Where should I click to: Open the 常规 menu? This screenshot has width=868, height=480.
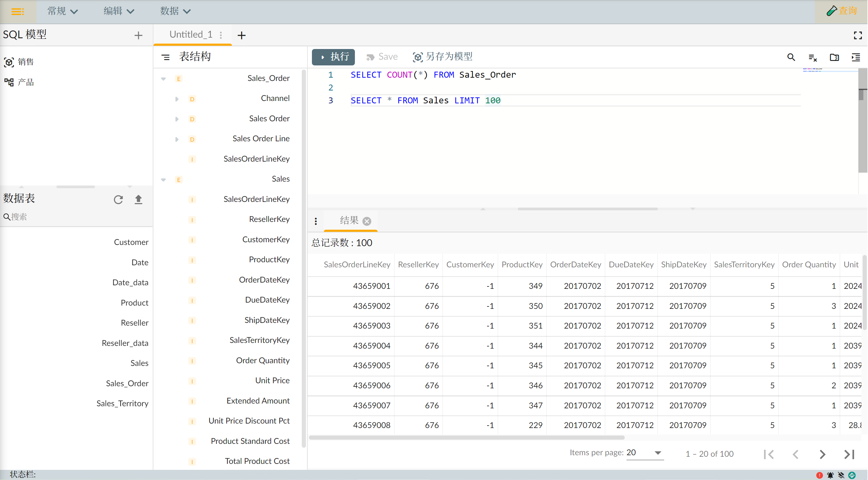coord(63,11)
